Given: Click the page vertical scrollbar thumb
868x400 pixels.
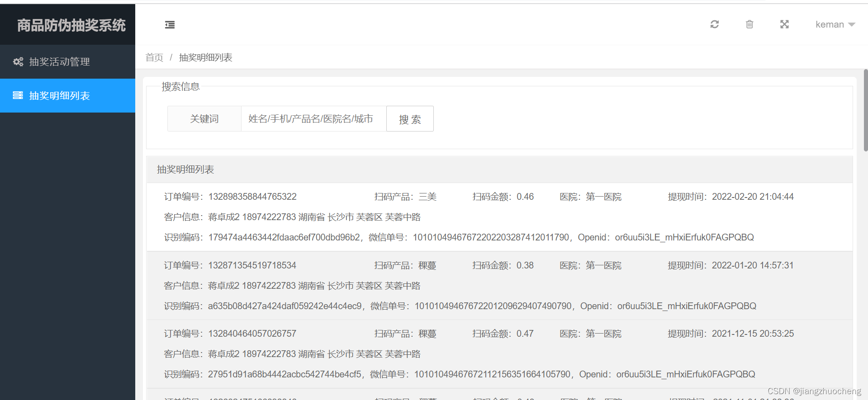Looking at the screenshot, I should click(865, 110).
